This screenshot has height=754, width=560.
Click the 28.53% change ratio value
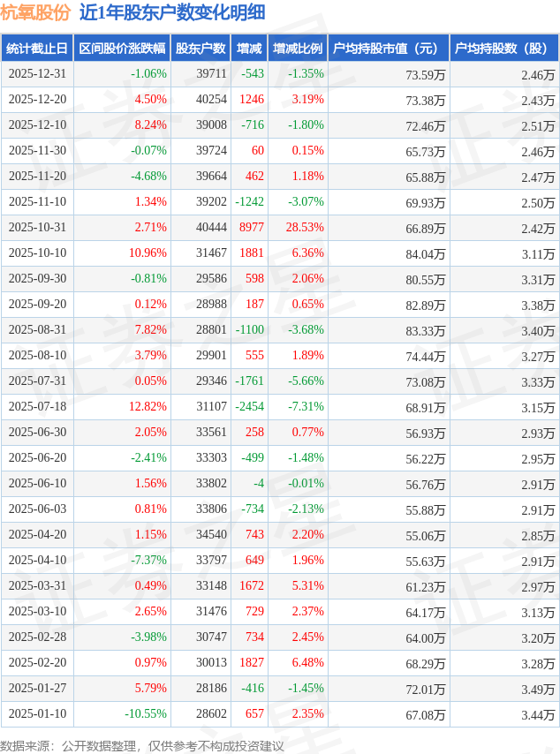click(305, 228)
